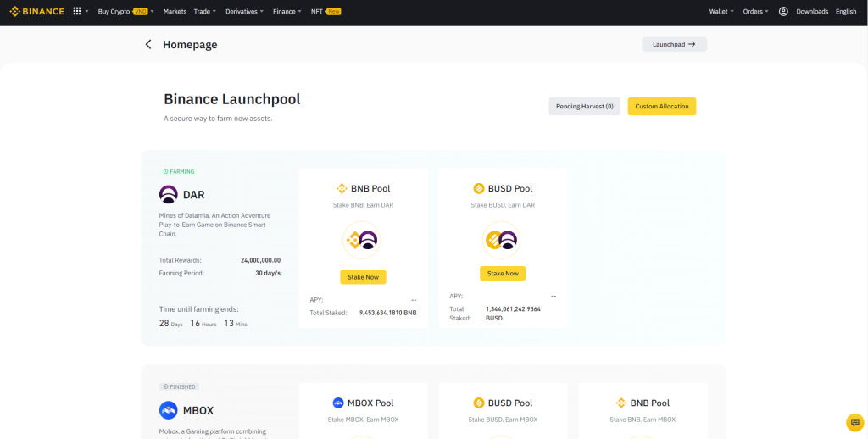This screenshot has height=439, width=868.
Task: Click the BUSD-DAR paired coin image
Action: [x=501, y=240]
